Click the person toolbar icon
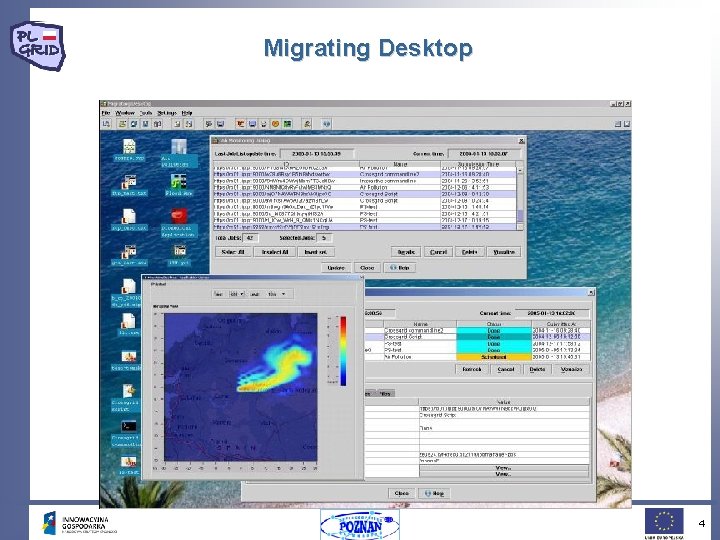 pyautogui.click(x=307, y=124)
